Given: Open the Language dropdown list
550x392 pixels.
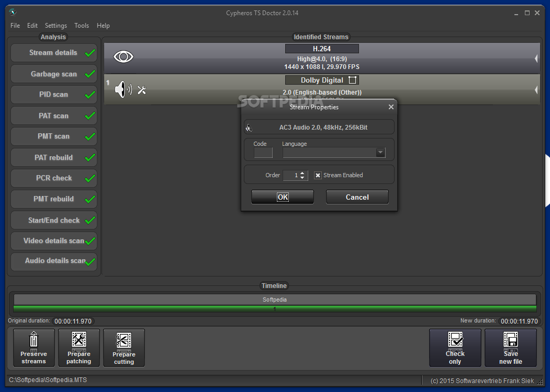Looking at the screenshot, I should tap(380, 153).
